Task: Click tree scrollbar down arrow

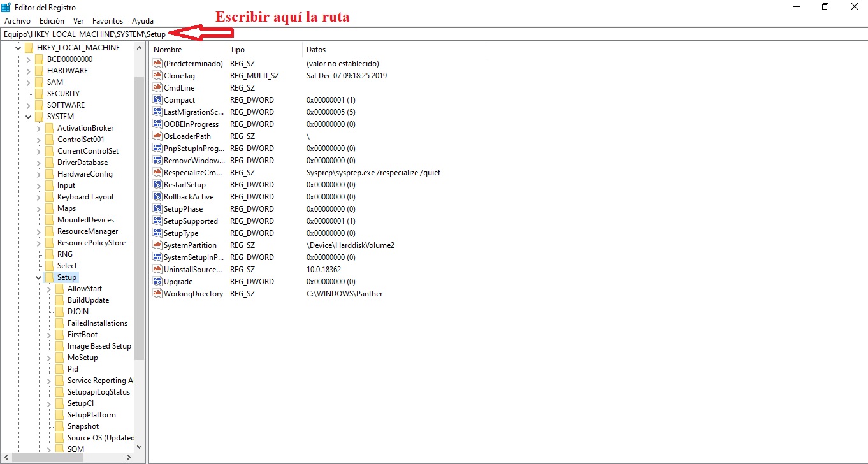Action: coord(140,447)
